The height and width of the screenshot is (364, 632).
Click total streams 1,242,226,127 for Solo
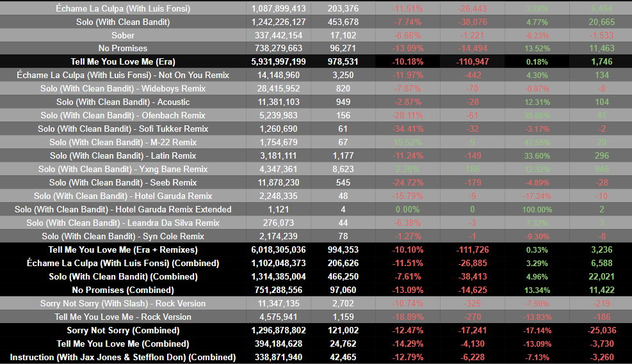click(x=279, y=22)
